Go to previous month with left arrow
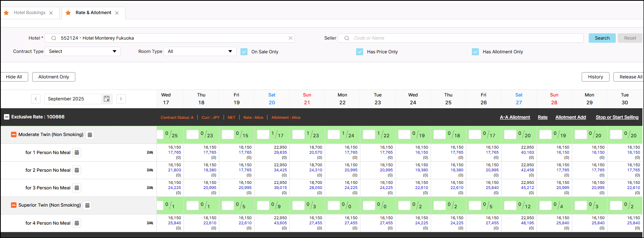Image resolution: width=644 pixels, height=238 pixels. coord(36,99)
